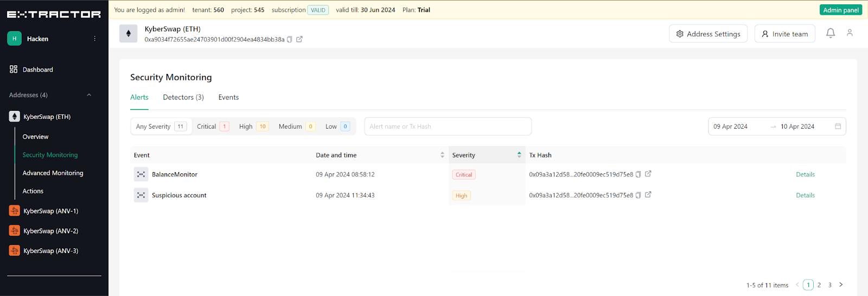This screenshot has width=868, height=296.
Task: Filter alerts by Critical severity
Action: 213,127
